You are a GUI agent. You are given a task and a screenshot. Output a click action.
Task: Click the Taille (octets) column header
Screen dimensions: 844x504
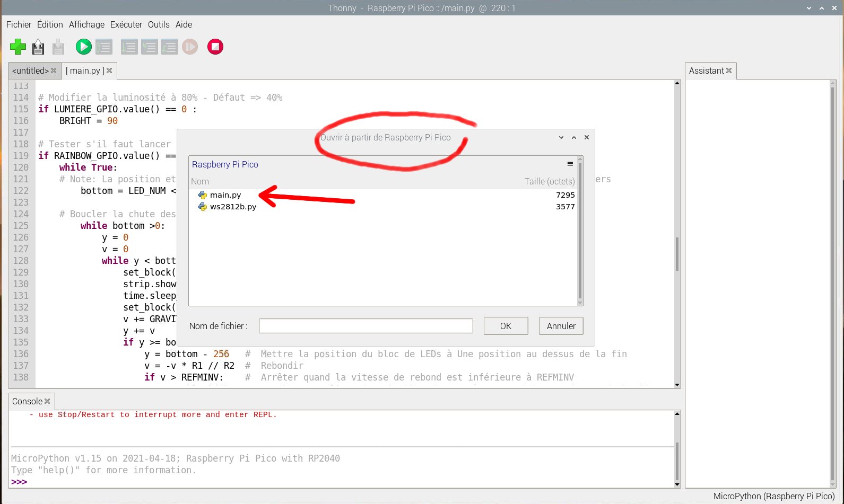[x=550, y=181]
